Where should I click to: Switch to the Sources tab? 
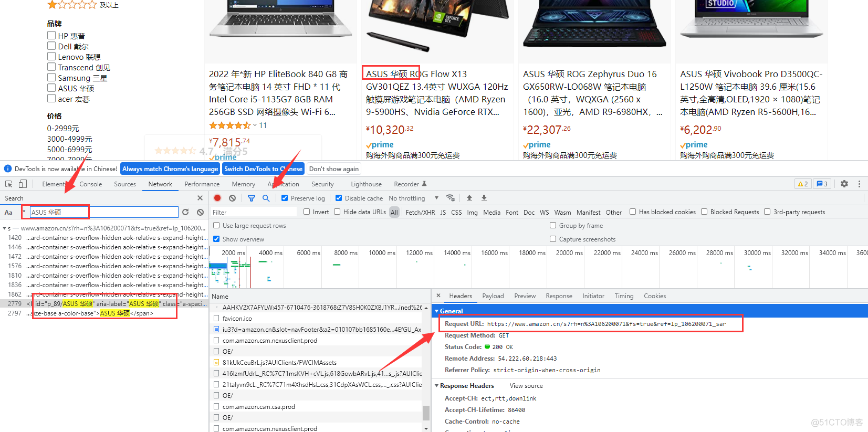point(125,184)
